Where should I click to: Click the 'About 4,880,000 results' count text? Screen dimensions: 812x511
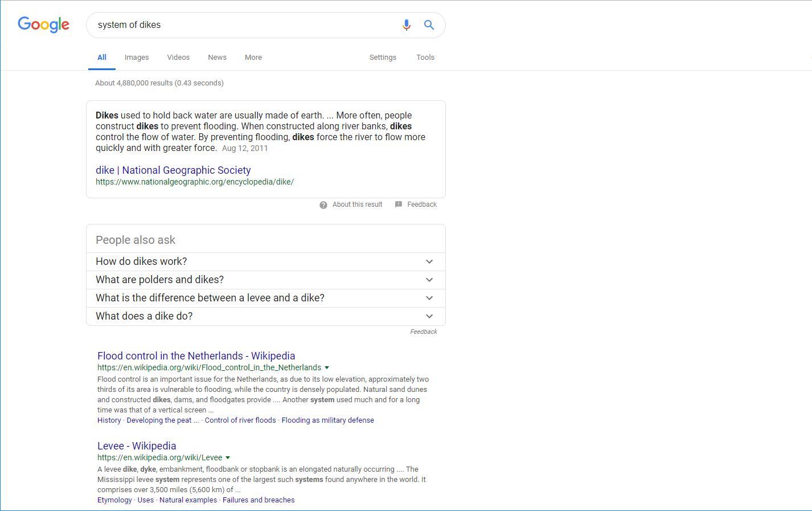(159, 83)
